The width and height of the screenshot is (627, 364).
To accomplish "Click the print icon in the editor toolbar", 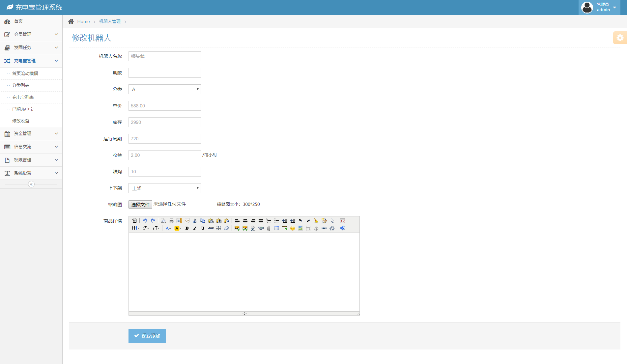I will 171,221.
